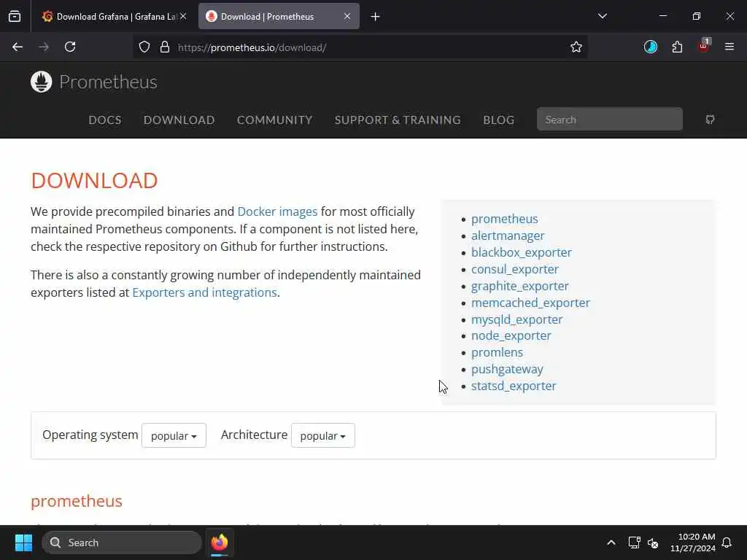Click the site security padlock icon
This screenshot has height=560, width=747.
click(x=165, y=47)
